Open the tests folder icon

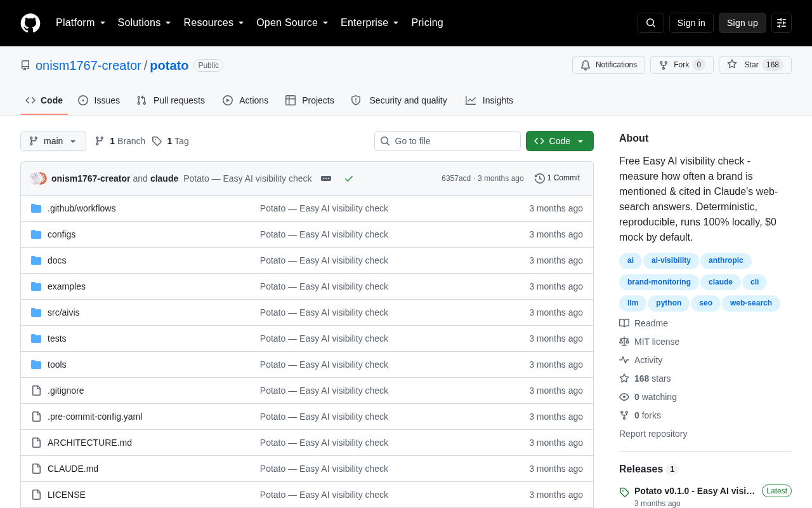point(36,338)
